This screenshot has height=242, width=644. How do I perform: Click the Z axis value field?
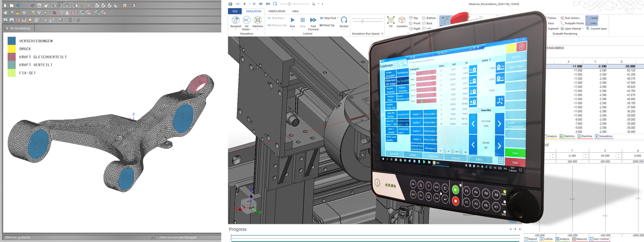(605, 156)
